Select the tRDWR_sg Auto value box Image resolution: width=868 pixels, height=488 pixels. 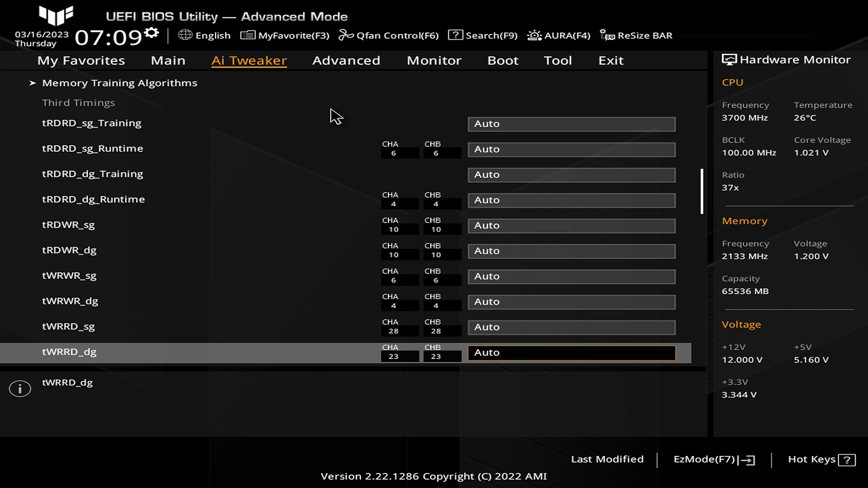coord(571,225)
